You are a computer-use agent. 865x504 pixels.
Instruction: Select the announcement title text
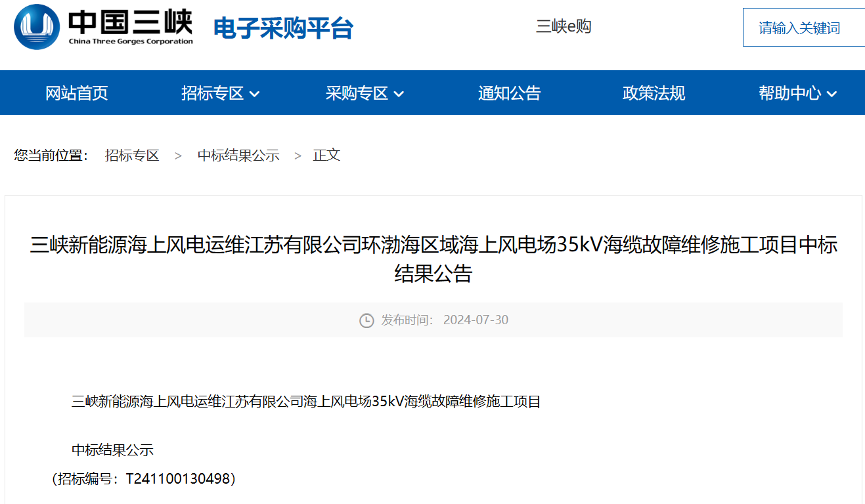pos(432,259)
